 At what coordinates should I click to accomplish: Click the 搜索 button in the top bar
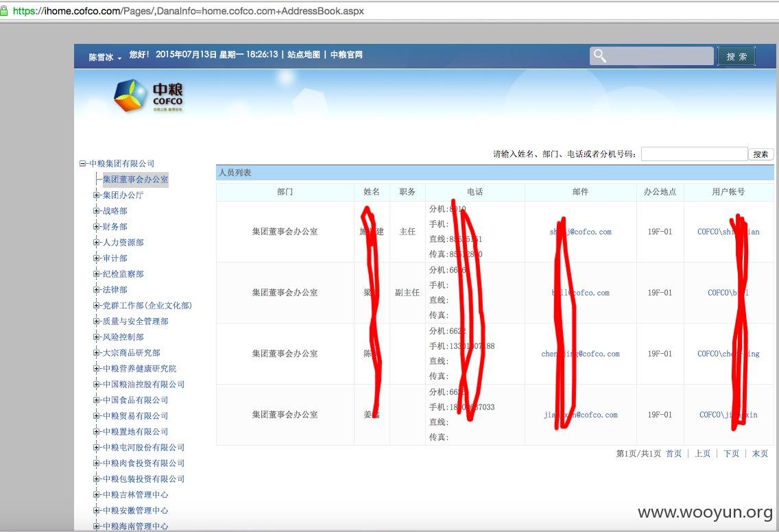click(736, 56)
